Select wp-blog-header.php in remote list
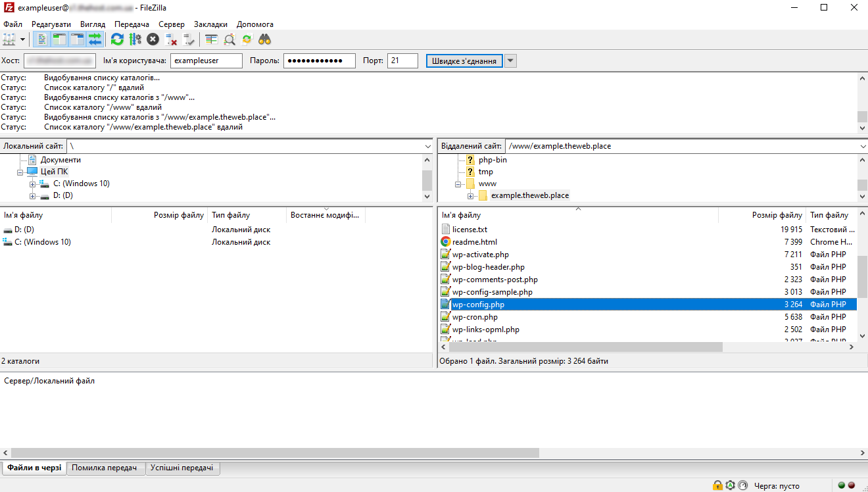This screenshot has width=868, height=492. click(x=488, y=267)
